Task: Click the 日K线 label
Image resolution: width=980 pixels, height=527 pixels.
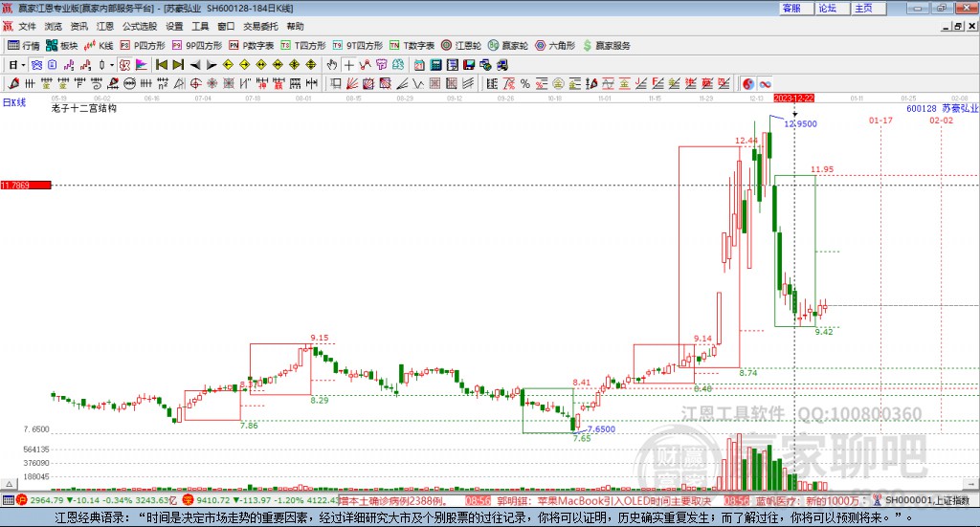Action: (x=14, y=102)
